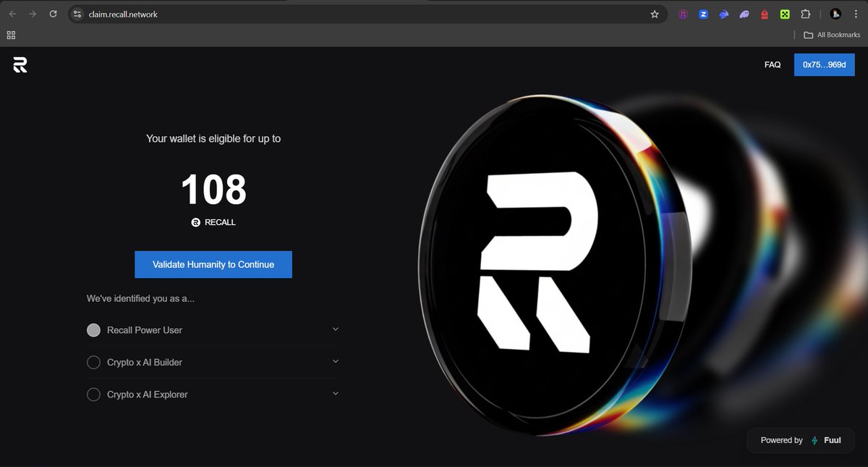Click the Recall logo in the page header
Image resolution: width=868 pixels, height=467 pixels.
(x=20, y=64)
